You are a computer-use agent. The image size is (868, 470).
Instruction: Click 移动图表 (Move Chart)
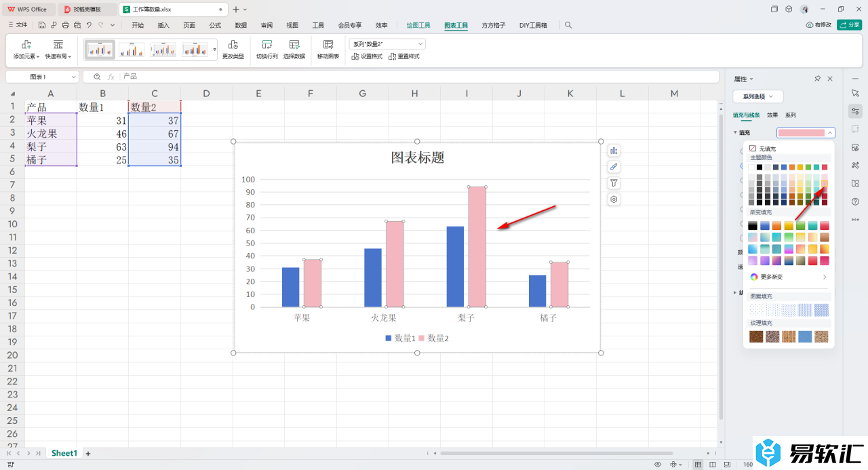(x=328, y=50)
